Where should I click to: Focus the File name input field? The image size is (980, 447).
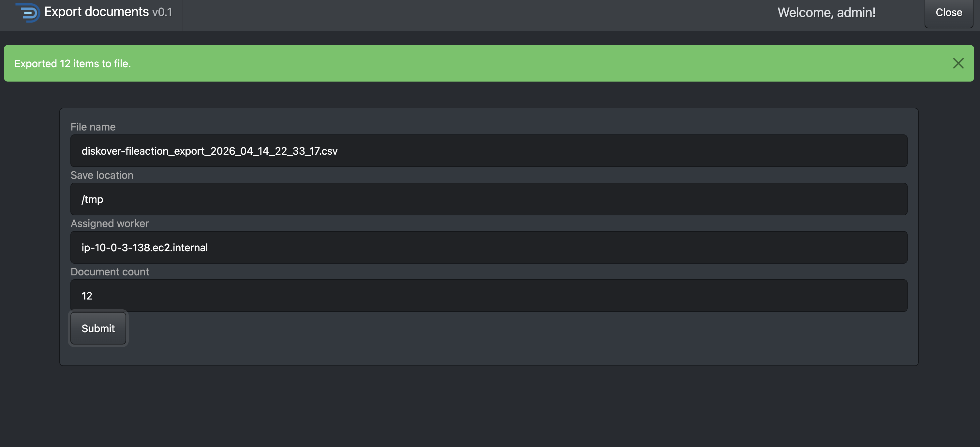pyautogui.click(x=489, y=151)
